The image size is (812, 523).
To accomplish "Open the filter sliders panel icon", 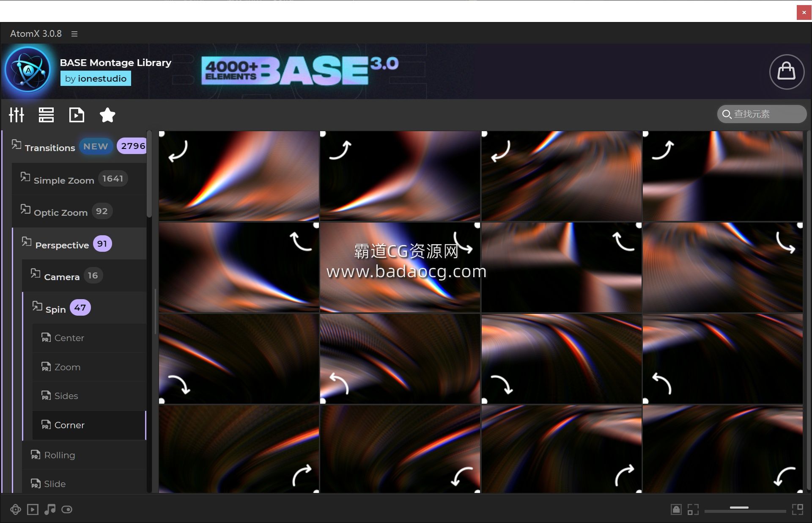I will [16, 115].
